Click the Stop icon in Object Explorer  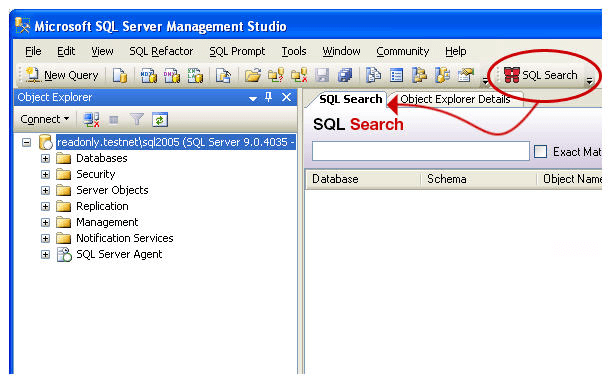click(x=114, y=119)
